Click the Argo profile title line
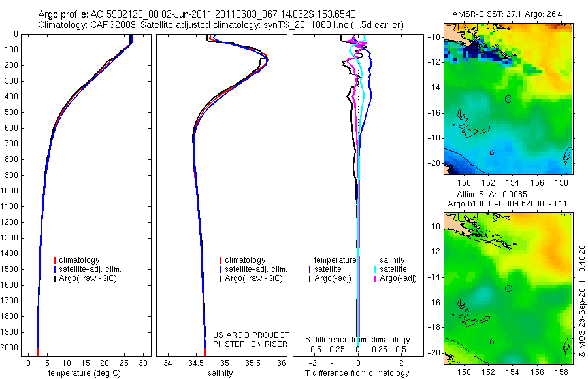Viewport: 588px width, 379px height. 197,14
